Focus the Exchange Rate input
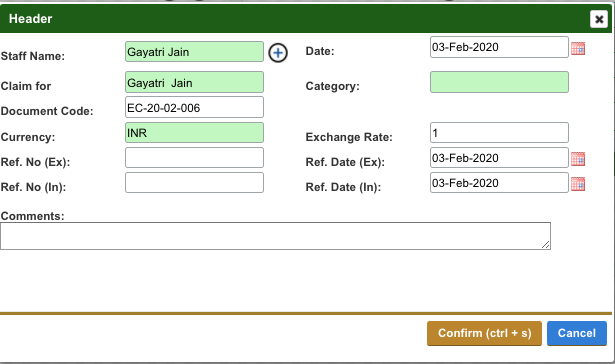 point(499,133)
